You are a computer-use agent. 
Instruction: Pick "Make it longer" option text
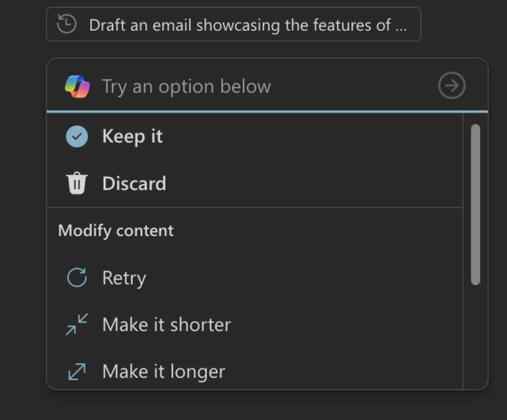pyautogui.click(x=163, y=371)
